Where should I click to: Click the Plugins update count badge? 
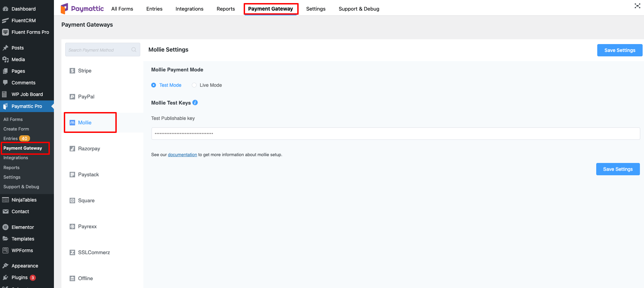(x=33, y=278)
